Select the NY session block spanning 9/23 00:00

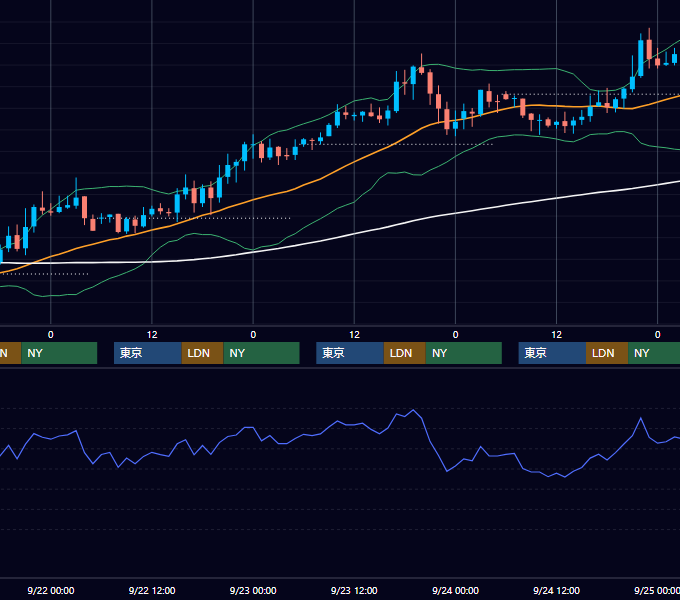262,353
